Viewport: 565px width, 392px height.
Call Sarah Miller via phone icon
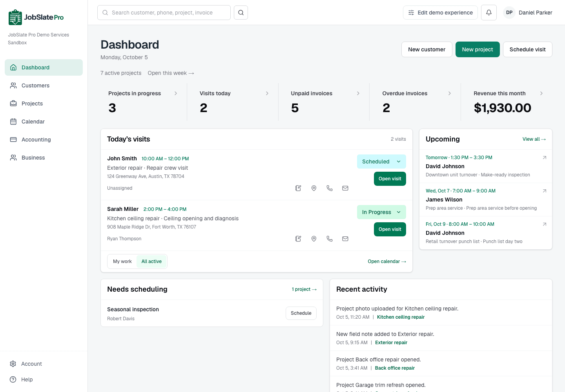coord(330,239)
